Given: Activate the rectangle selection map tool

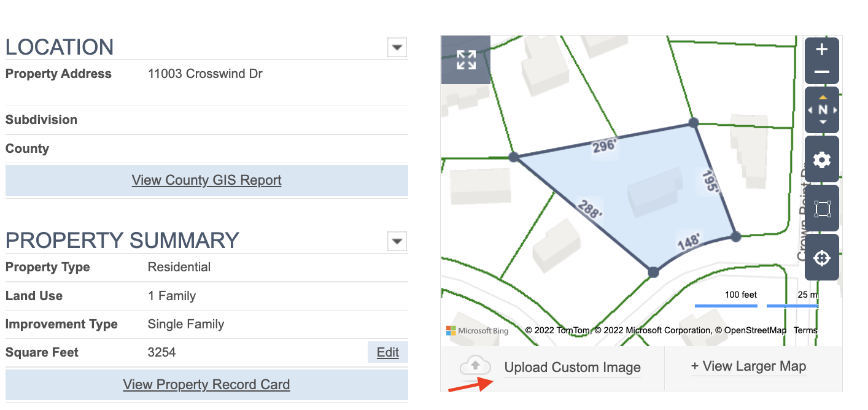Looking at the screenshot, I should (x=821, y=209).
